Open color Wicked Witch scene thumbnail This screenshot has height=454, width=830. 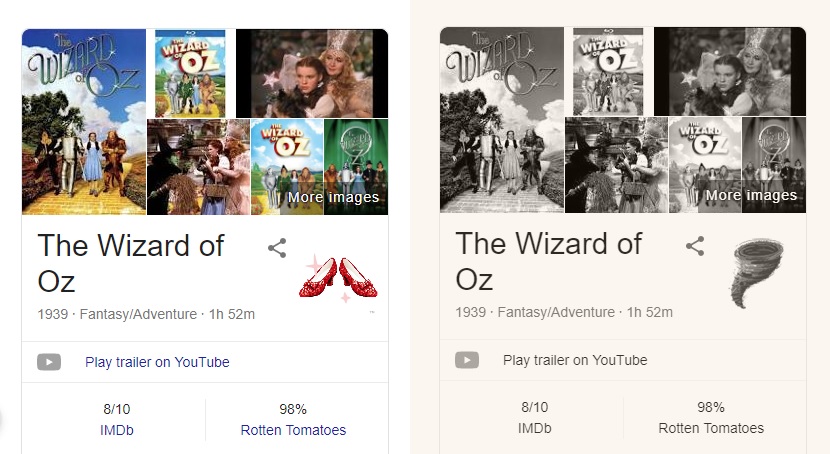(x=198, y=166)
